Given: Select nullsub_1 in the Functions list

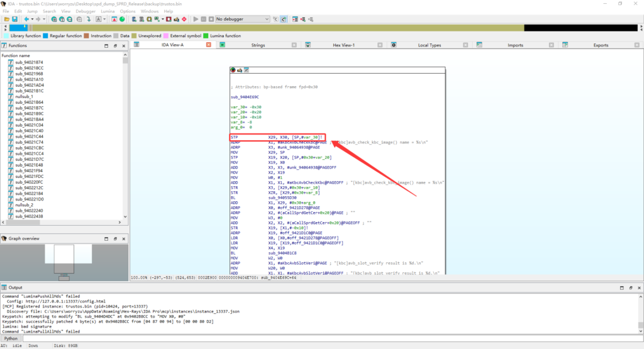Looking at the screenshot, I should point(25,96).
